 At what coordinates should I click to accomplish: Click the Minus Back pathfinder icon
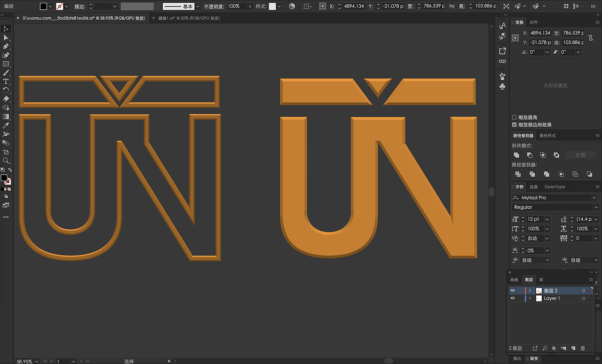[x=589, y=174]
